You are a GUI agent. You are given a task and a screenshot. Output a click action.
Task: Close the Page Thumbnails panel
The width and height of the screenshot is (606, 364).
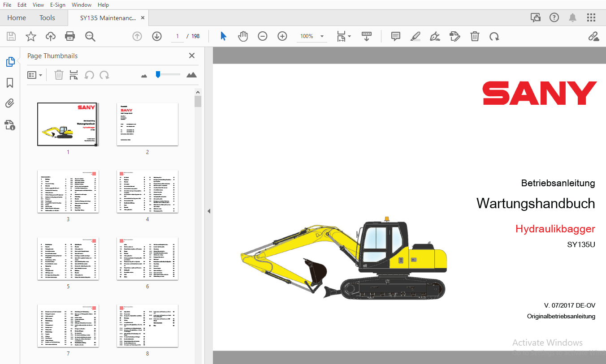pyautogui.click(x=192, y=56)
